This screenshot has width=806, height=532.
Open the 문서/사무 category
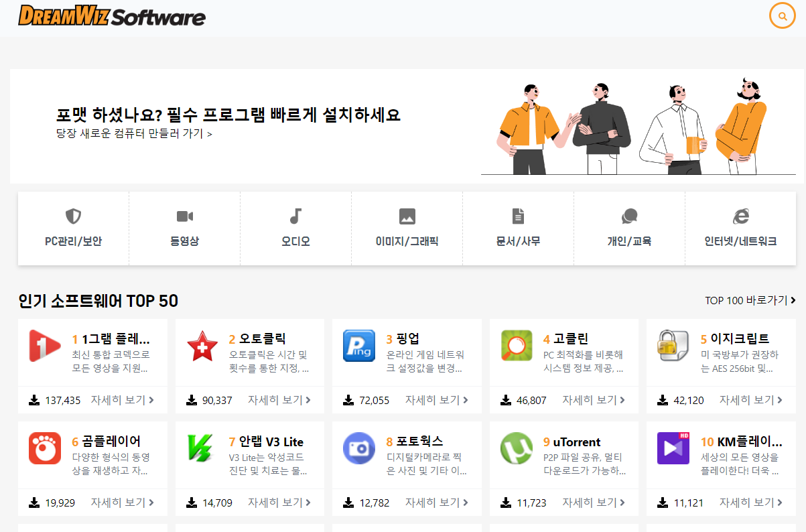518,228
